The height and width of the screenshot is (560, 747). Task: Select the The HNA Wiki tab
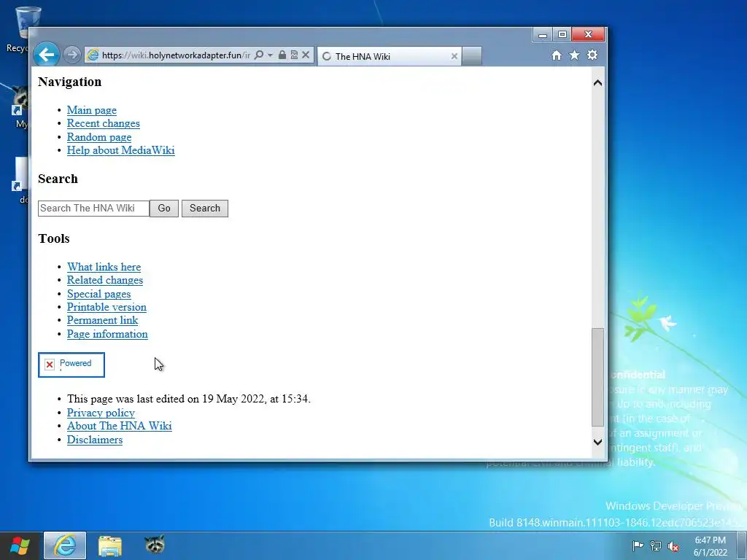tap(389, 56)
